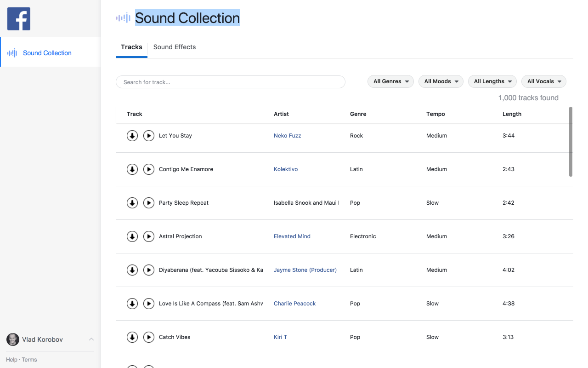Click the Facebook logo icon
Image resolution: width=588 pixels, height=368 pixels.
[18, 19]
